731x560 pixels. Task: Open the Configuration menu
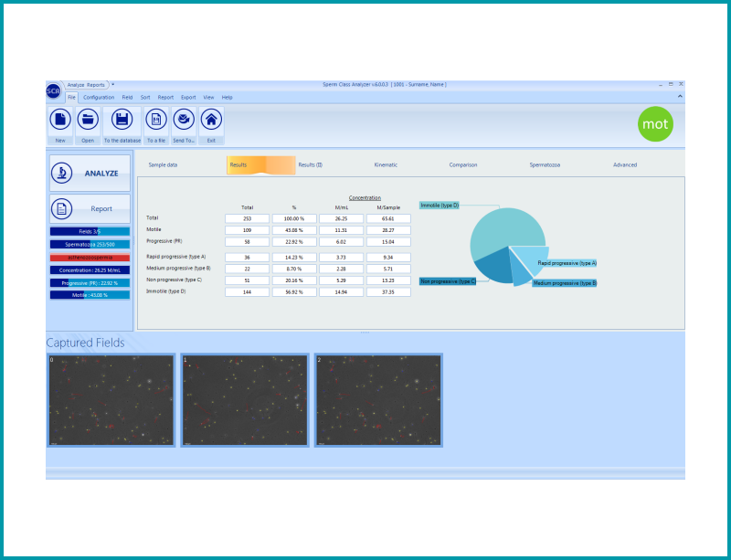pyautogui.click(x=99, y=98)
